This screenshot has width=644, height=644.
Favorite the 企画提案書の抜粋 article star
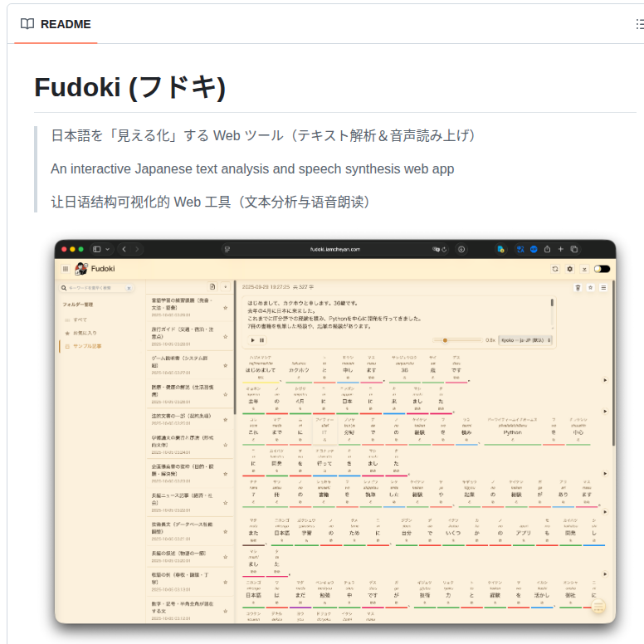click(x=226, y=474)
